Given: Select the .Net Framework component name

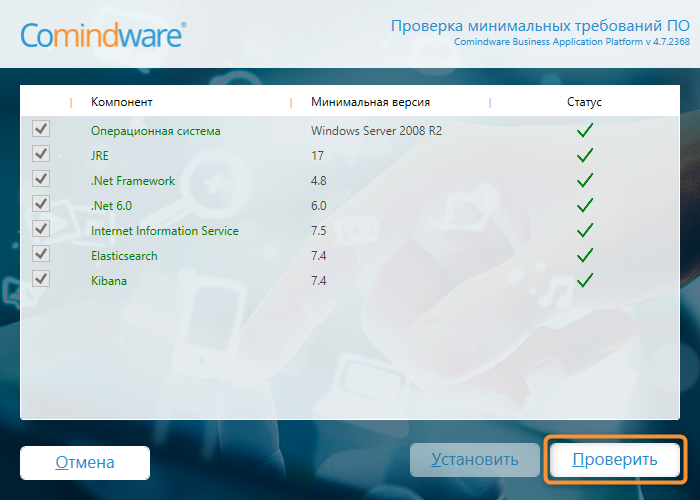Looking at the screenshot, I should [133, 181].
